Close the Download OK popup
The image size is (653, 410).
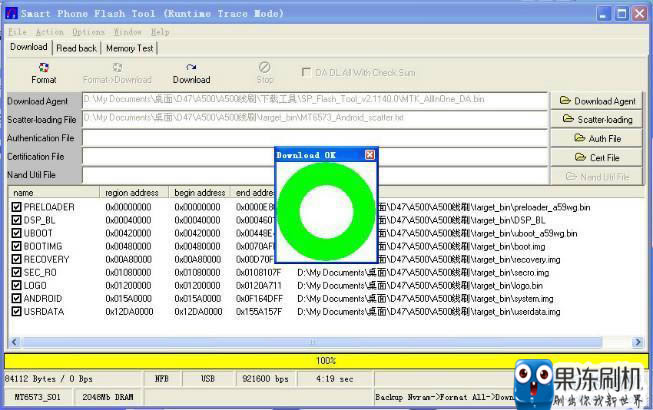click(x=369, y=155)
